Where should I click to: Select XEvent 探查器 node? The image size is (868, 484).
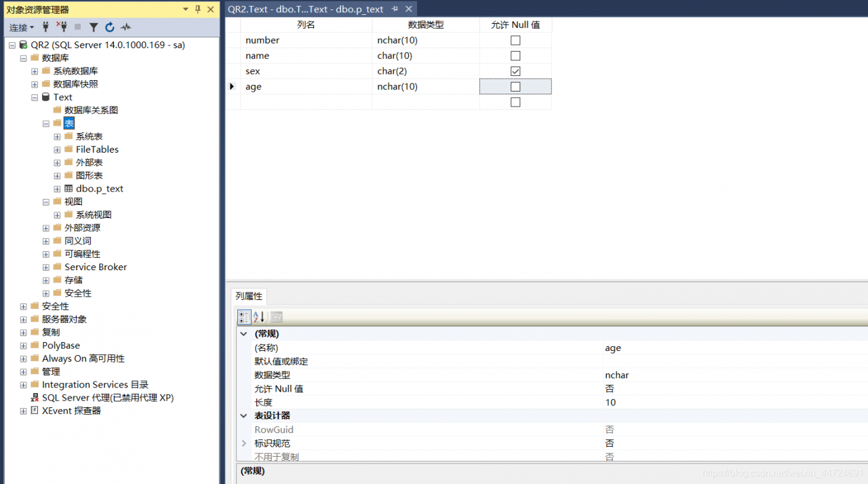pyautogui.click(x=71, y=411)
